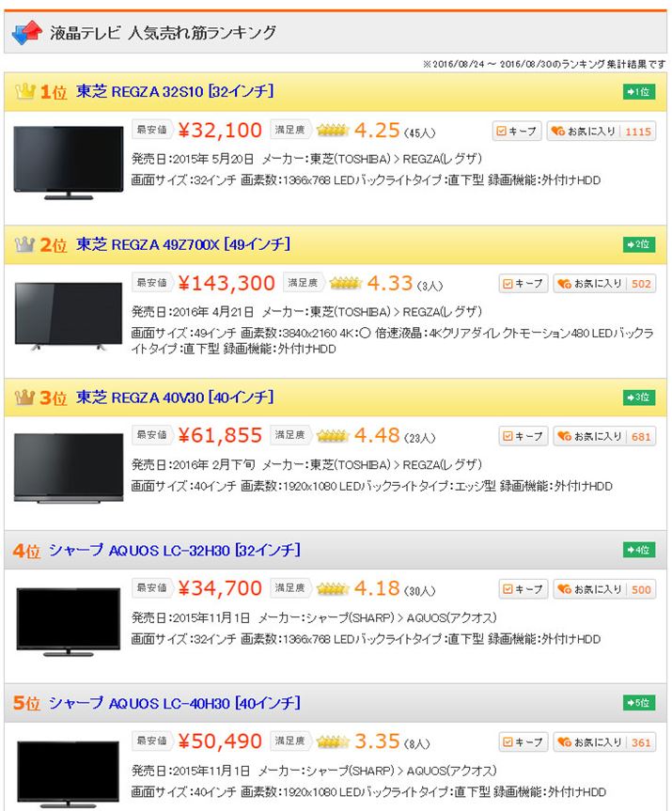
Task: Add REGZA 40V30 to お気に入り
Action: (x=604, y=437)
